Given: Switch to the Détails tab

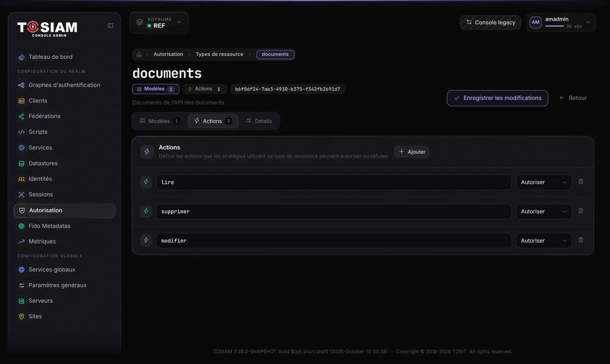Looking at the screenshot, I should click(259, 121).
